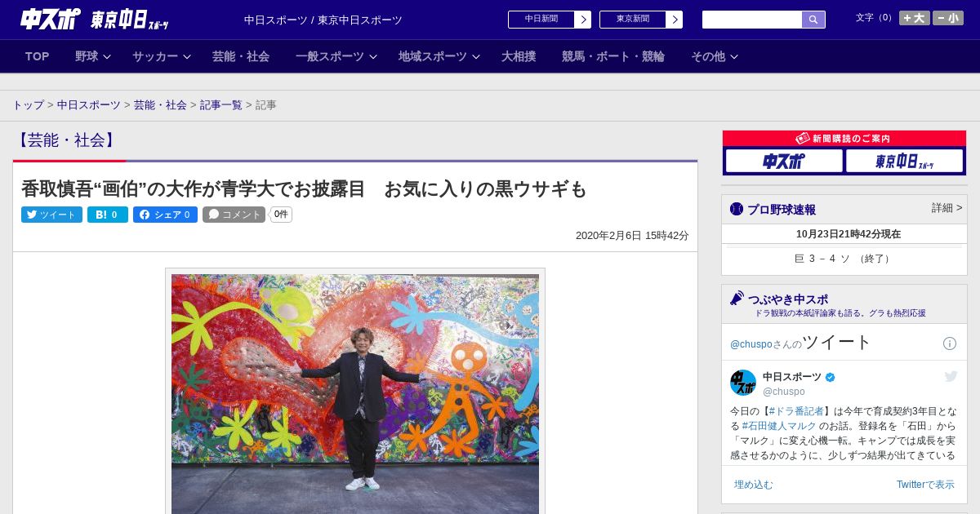Image resolution: width=980 pixels, height=514 pixels.
Task: Open the @chuspo handle in the tweet
Action: coord(784,392)
